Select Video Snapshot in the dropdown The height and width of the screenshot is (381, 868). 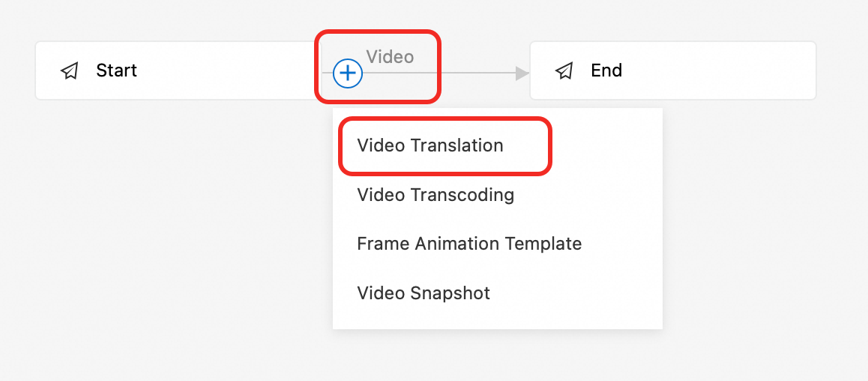click(x=424, y=292)
